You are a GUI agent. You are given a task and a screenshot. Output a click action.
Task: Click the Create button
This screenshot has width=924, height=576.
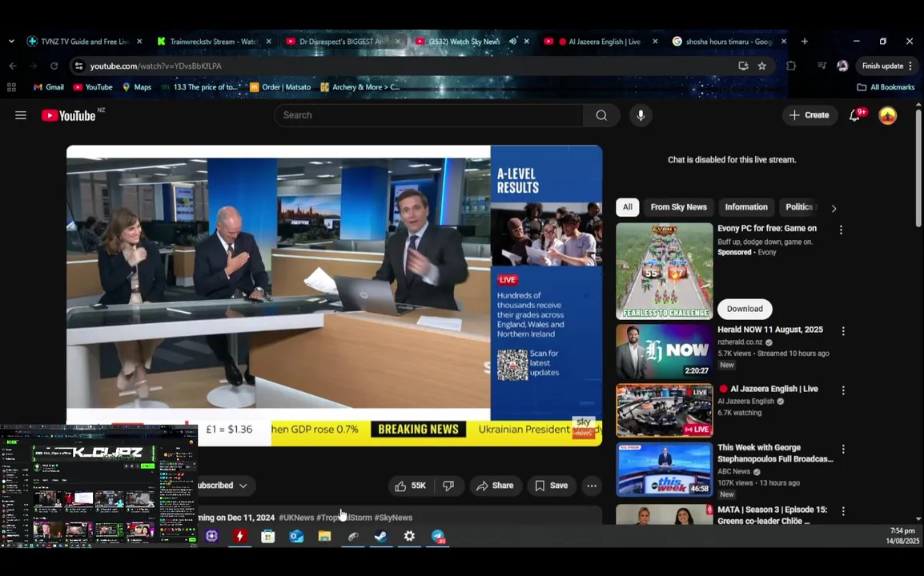[810, 115]
